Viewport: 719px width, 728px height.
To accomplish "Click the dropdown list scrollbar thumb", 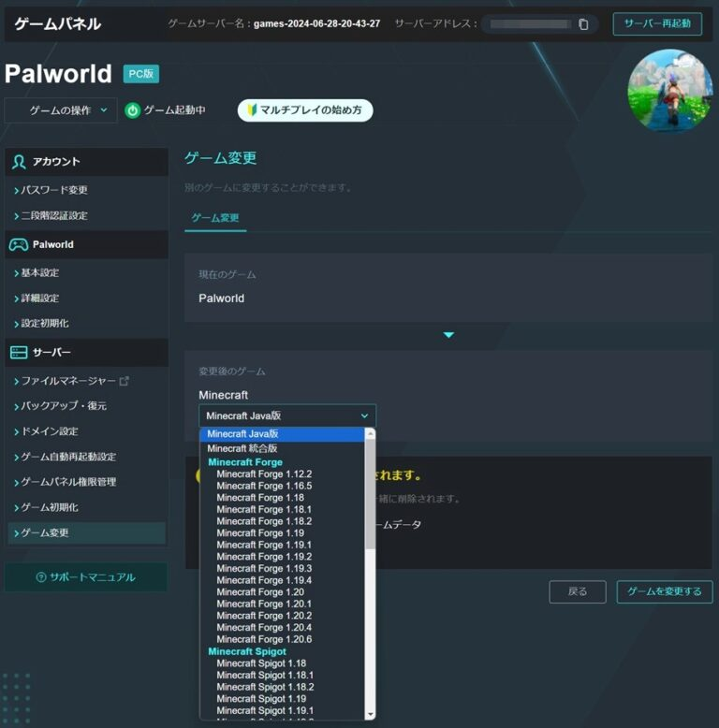I will click(x=370, y=494).
